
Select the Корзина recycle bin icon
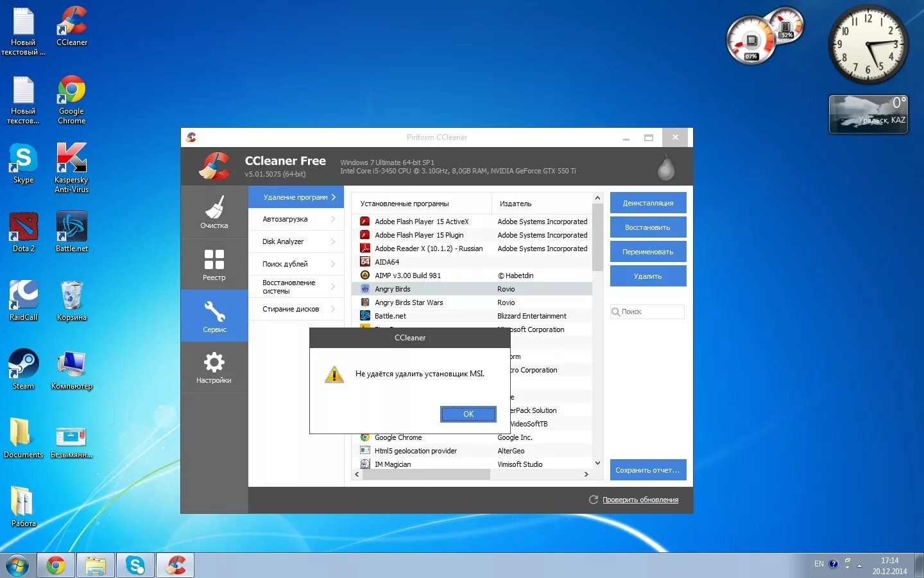point(72,301)
